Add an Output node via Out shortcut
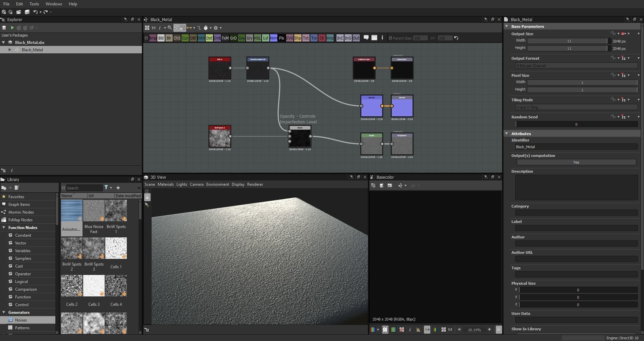644x341 pixels. [356, 38]
